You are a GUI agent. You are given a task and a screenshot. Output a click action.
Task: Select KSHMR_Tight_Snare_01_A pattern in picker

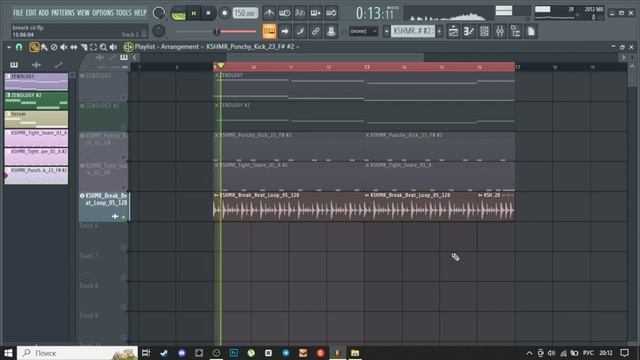point(36,138)
